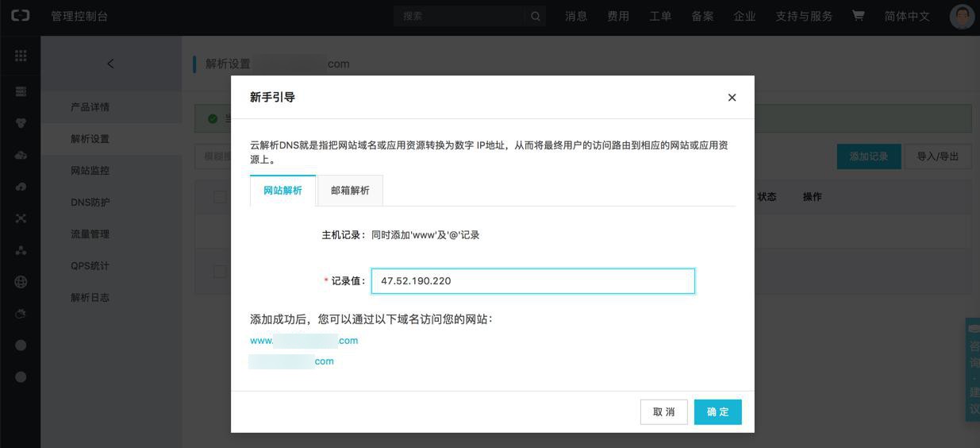The image size is (980, 448).
Task: Click the globe icon in left sidebar
Action: (x=21, y=281)
